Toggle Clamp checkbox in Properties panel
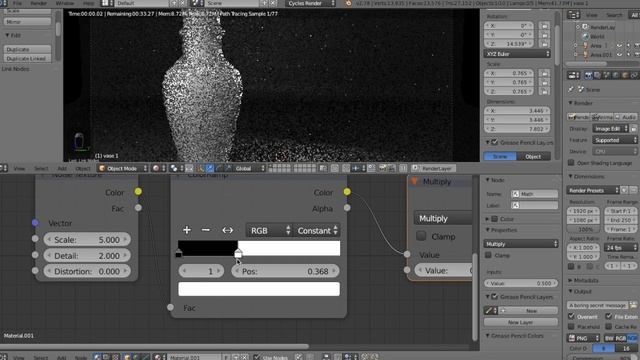Screen dimensions: 640x360 [488, 255]
